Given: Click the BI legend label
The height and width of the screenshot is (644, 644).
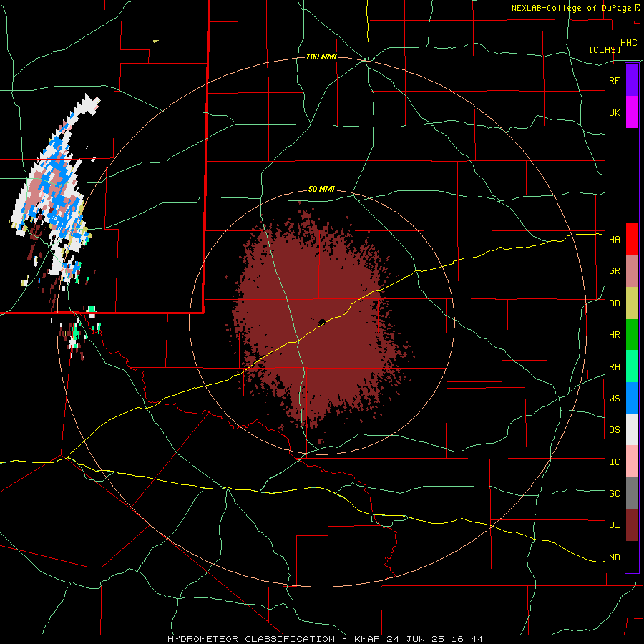Looking at the screenshot, I should click(x=615, y=525).
